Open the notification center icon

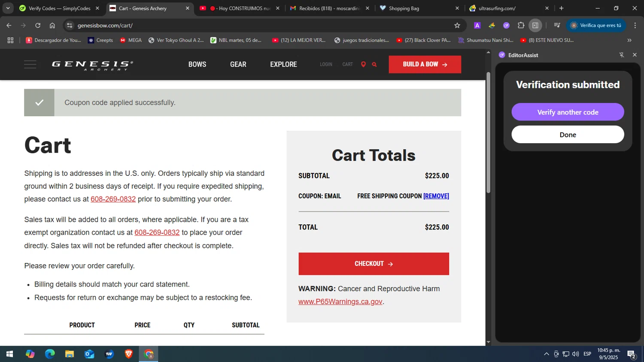[631, 354]
